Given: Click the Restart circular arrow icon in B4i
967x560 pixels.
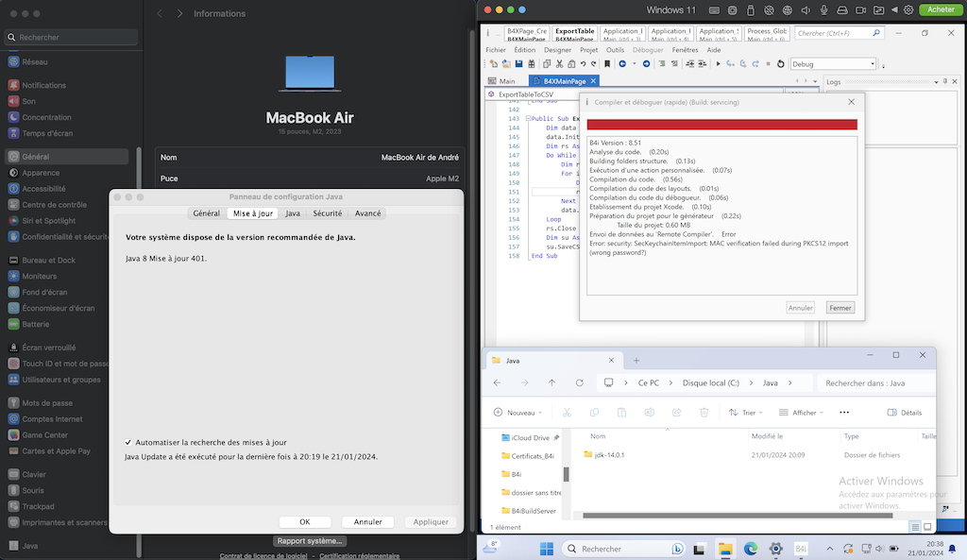Looking at the screenshot, I should 780,64.
